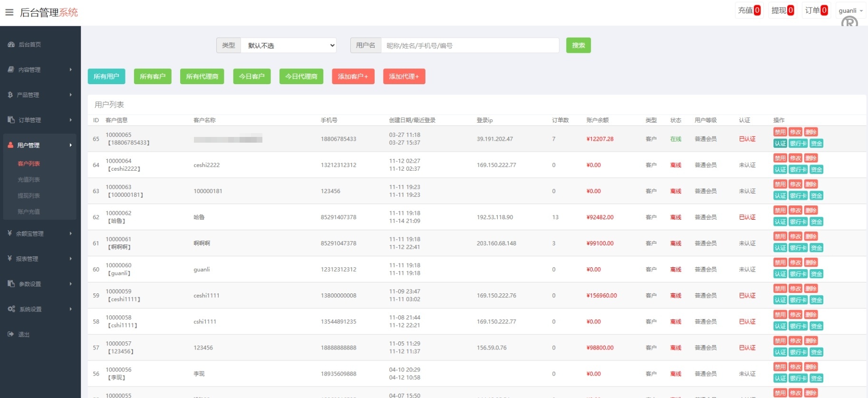The image size is (868, 398).
Task: Click the 订单管理 copy icon
Action: pos(11,120)
